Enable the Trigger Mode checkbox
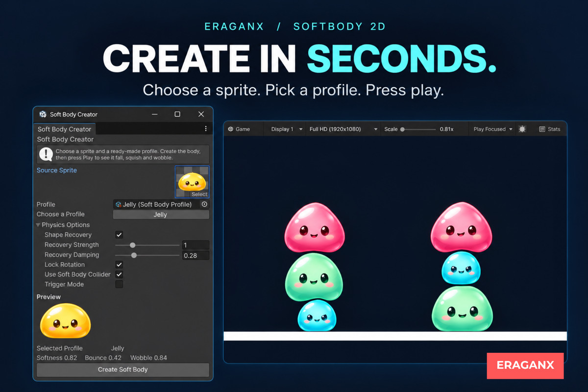Viewport: 588px width, 392px height. (x=119, y=284)
